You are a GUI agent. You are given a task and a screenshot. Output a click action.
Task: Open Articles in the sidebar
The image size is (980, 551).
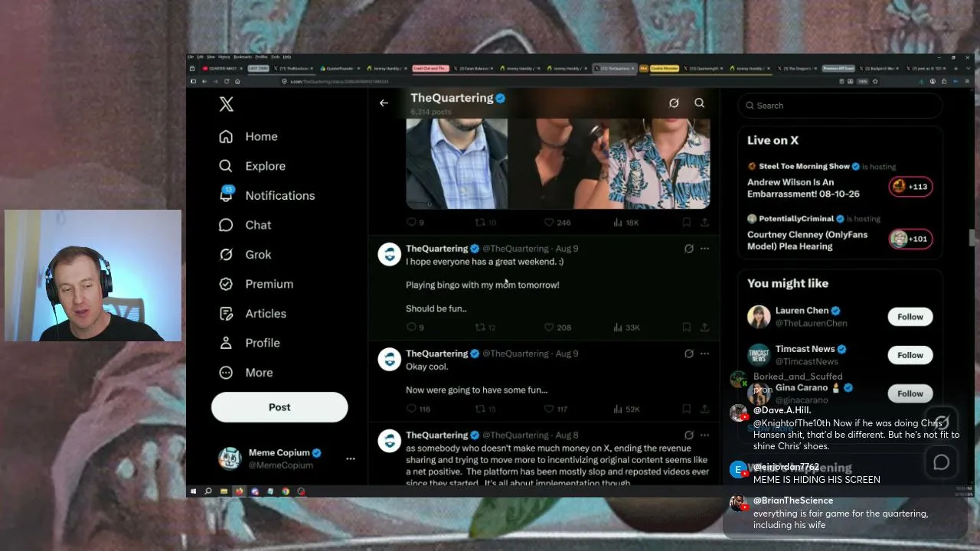252,314
